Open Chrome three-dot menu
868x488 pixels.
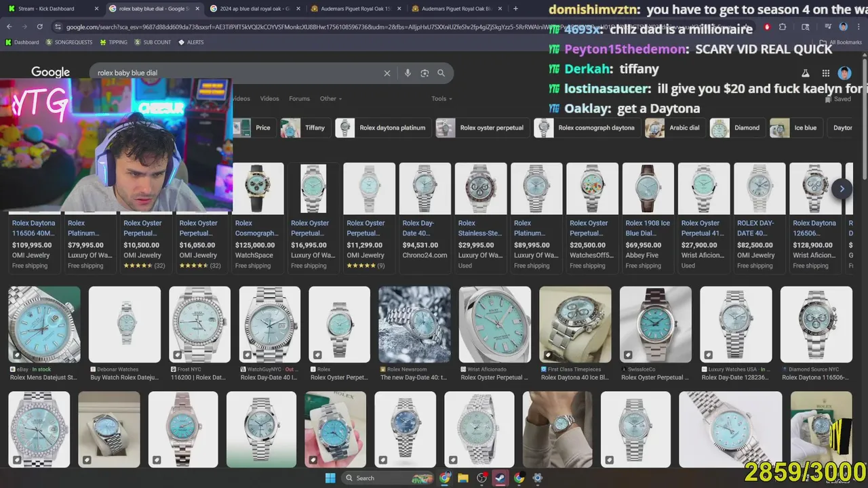click(858, 26)
